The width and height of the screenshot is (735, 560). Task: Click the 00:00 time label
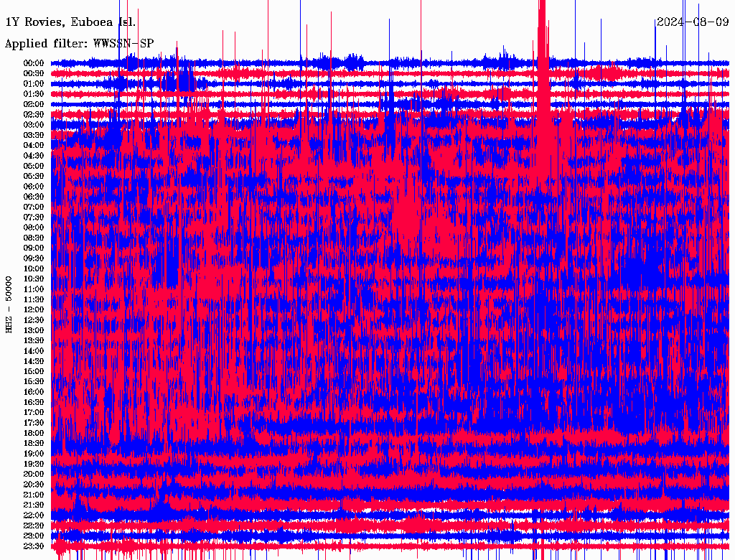pyautogui.click(x=34, y=63)
